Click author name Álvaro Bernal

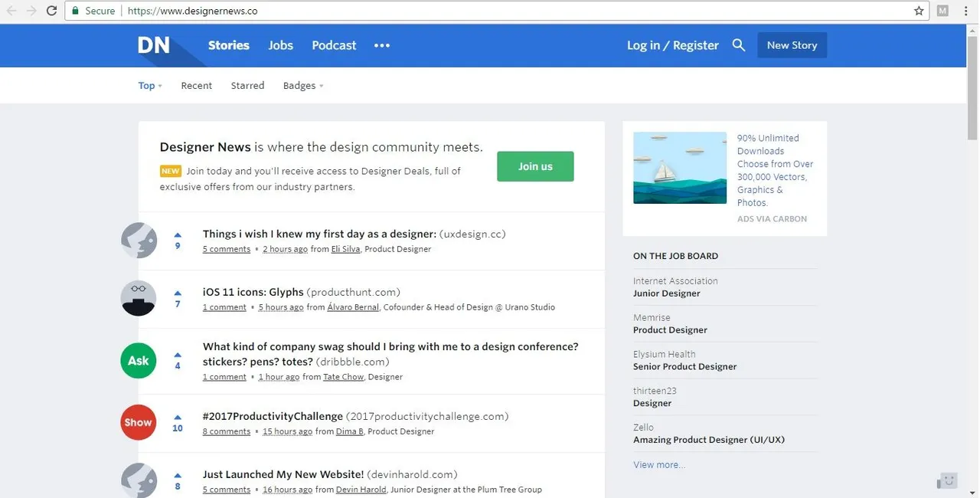click(x=353, y=307)
